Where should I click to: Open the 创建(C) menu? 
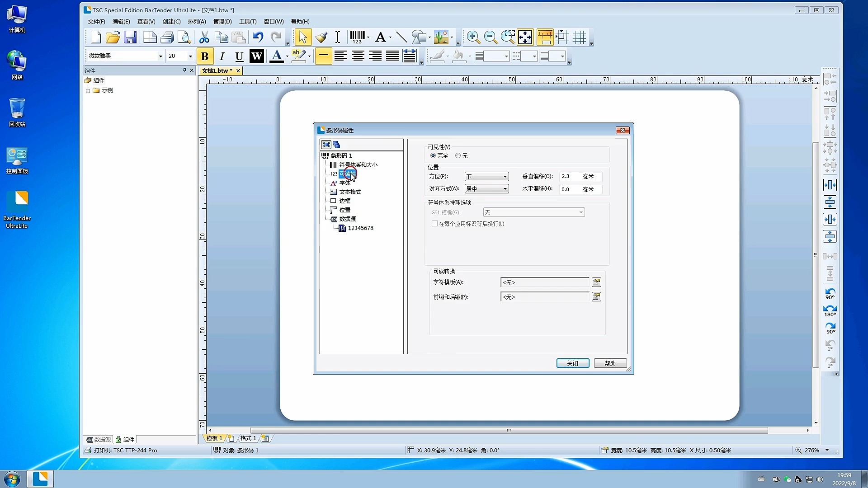(171, 21)
